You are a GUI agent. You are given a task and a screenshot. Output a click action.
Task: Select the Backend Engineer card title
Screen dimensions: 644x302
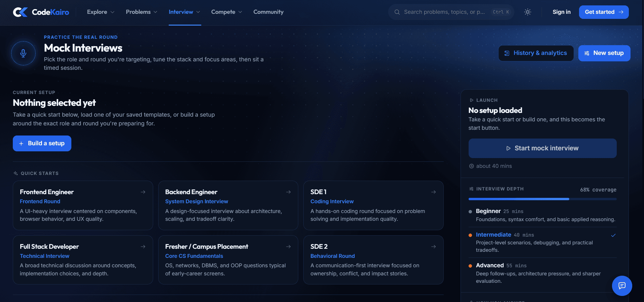click(x=191, y=192)
